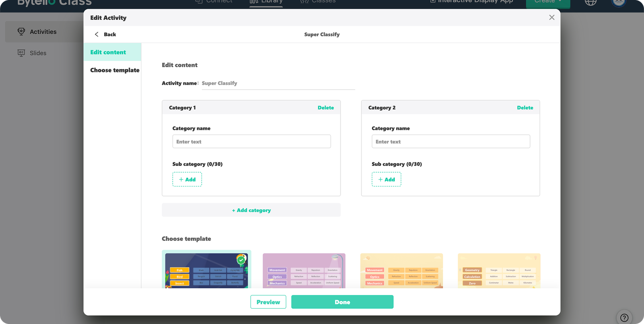Open Activities in the sidebar

pyautogui.click(x=43, y=32)
